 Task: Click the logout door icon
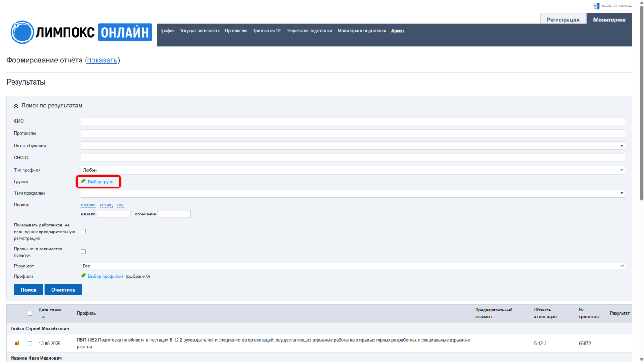[x=596, y=6]
